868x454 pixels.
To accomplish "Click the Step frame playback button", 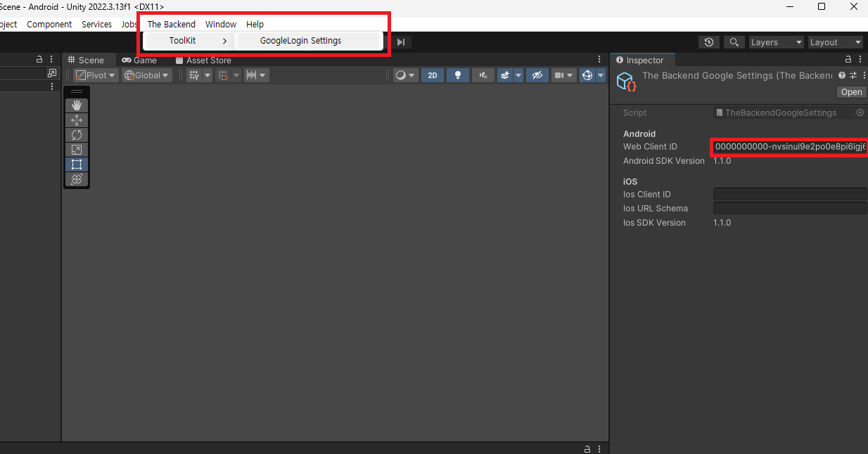I will pyautogui.click(x=401, y=42).
